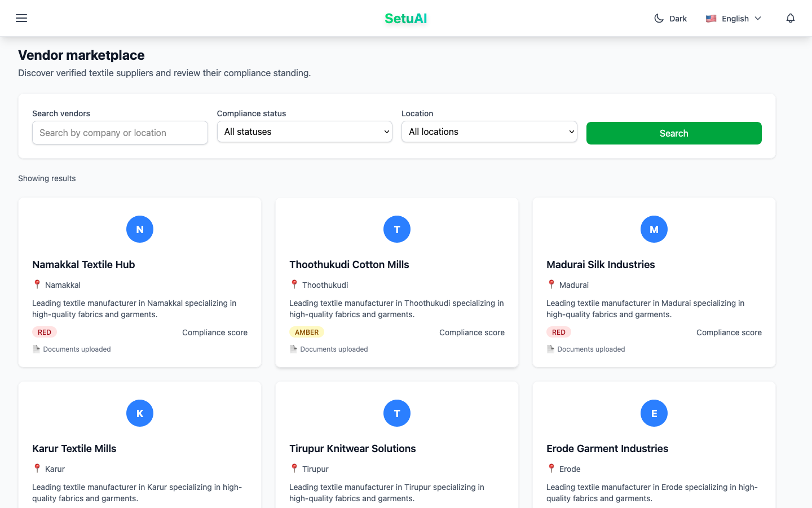Open Madurai Silk Industries vendor title
The image size is (812, 508).
pyautogui.click(x=601, y=265)
